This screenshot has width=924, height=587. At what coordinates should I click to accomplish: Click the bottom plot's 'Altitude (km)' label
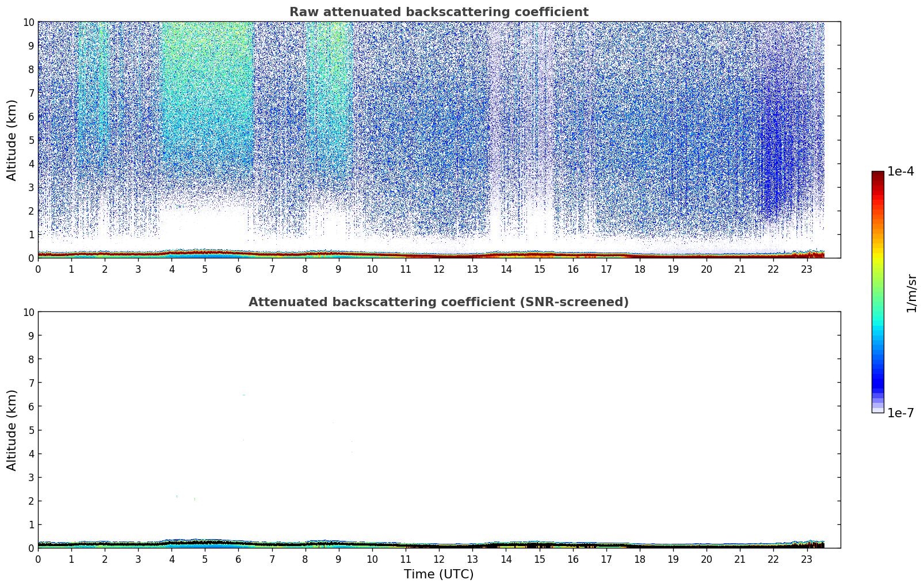tap(12, 430)
